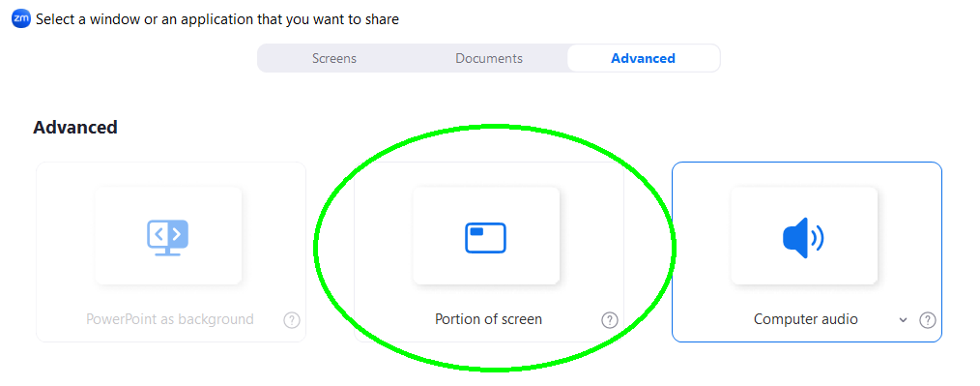The image size is (980, 386).
Task: Select the highlighted Computer audio card border
Action: click(x=807, y=252)
